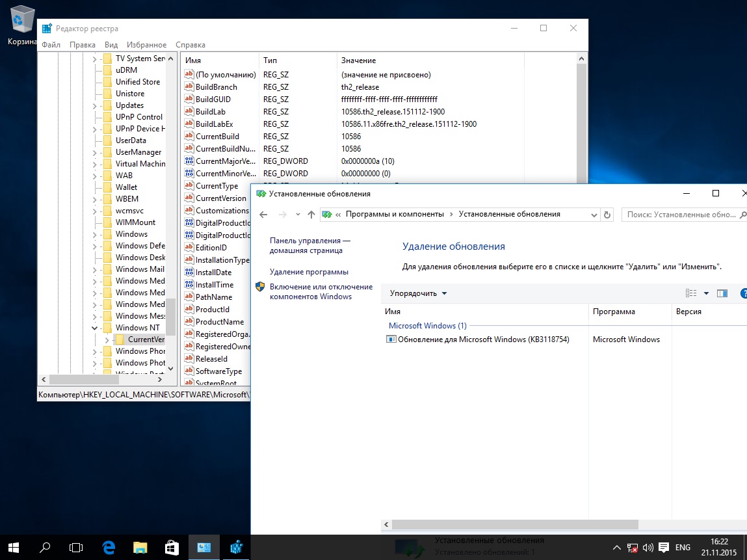Switch to Control Panel taskbar window
Screen dimensions: 747x560
coord(204,548)
